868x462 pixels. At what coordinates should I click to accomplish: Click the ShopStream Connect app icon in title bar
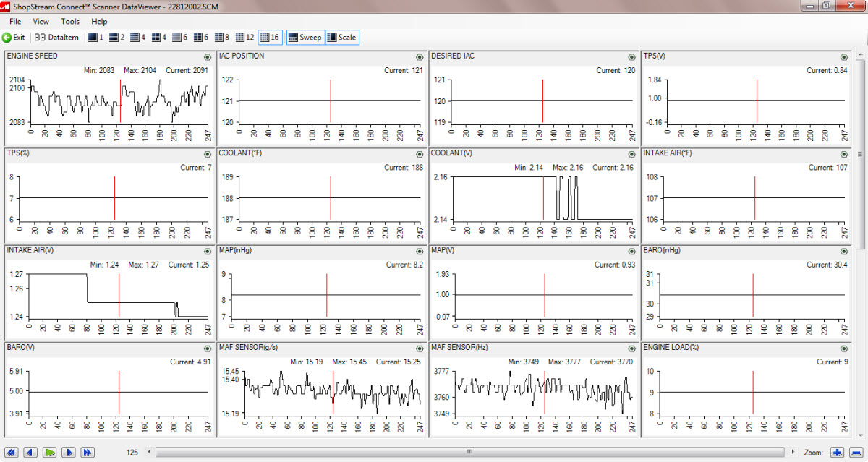pyautogui.click(x=7, y=6)
